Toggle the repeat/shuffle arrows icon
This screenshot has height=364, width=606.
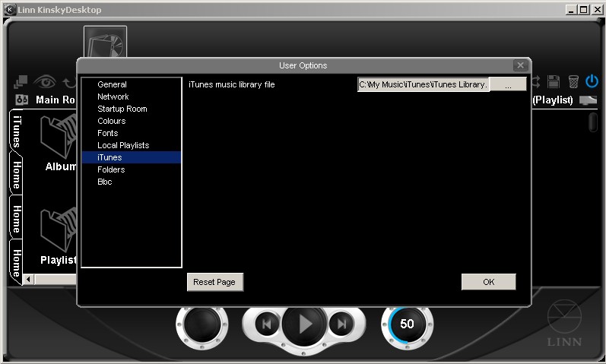tap(537, 81)
